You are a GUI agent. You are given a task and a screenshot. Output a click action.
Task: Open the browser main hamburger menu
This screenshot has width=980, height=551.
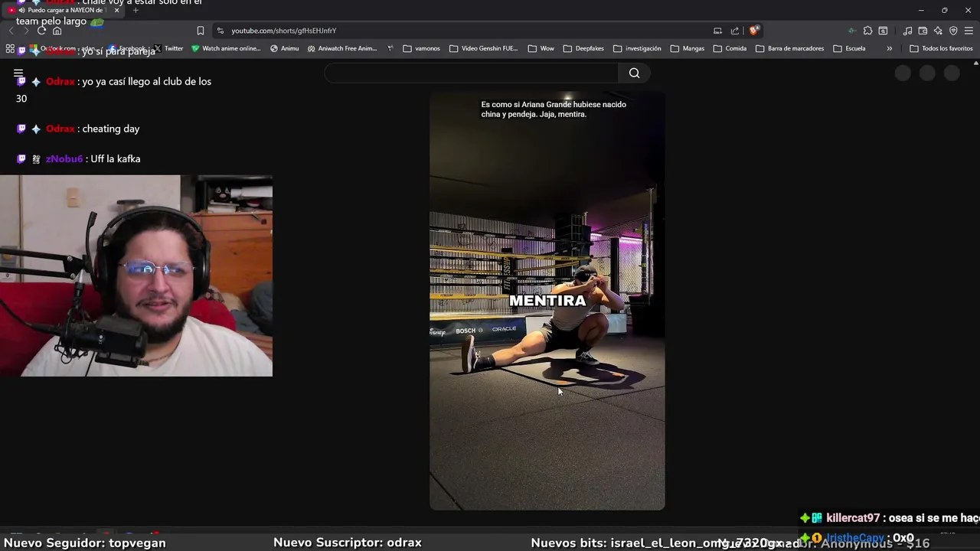(x=969, y=31)
